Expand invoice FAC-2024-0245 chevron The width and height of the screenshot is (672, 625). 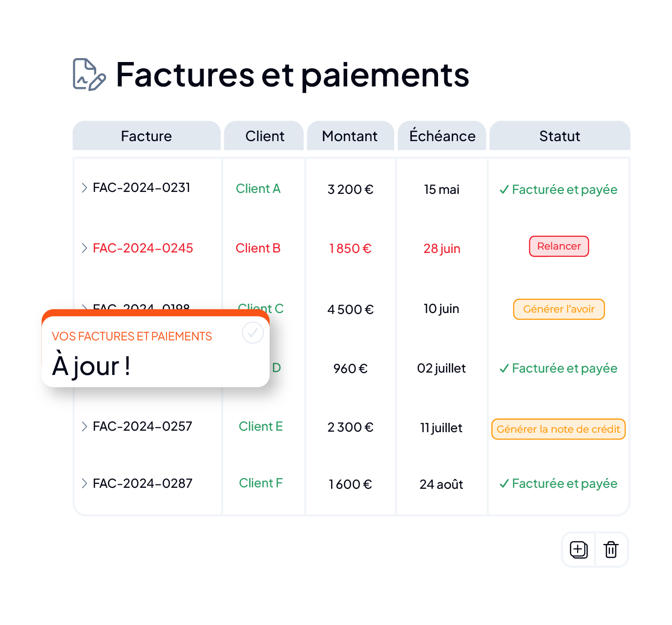84,248
